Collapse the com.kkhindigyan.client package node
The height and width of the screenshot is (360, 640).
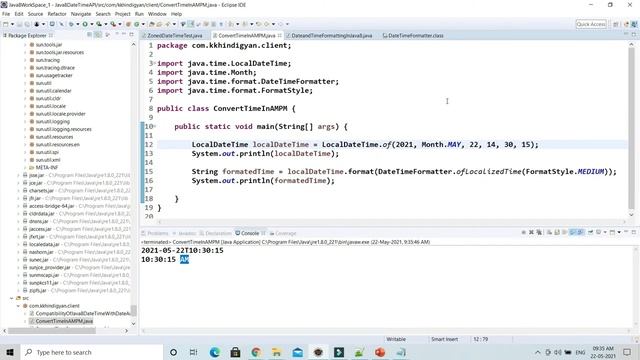(18, 306)
